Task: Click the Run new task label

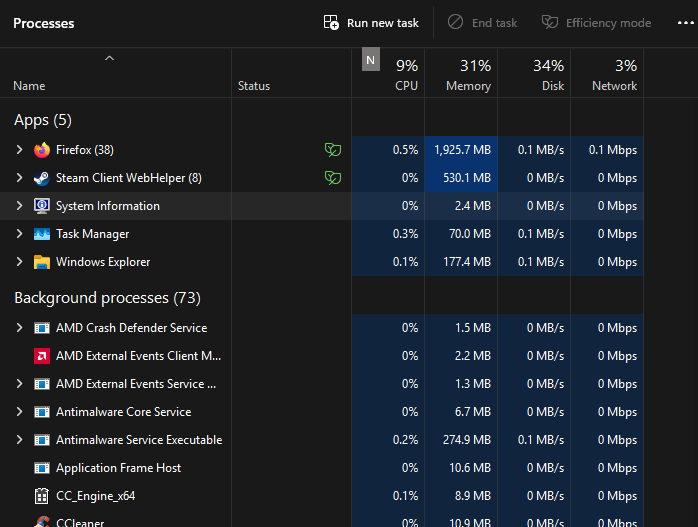Action: tap(383, 23)
